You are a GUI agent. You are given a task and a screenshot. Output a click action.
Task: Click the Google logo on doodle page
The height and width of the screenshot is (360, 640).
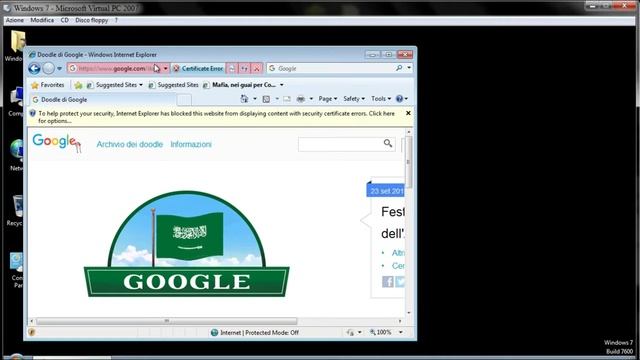[57, 143]
